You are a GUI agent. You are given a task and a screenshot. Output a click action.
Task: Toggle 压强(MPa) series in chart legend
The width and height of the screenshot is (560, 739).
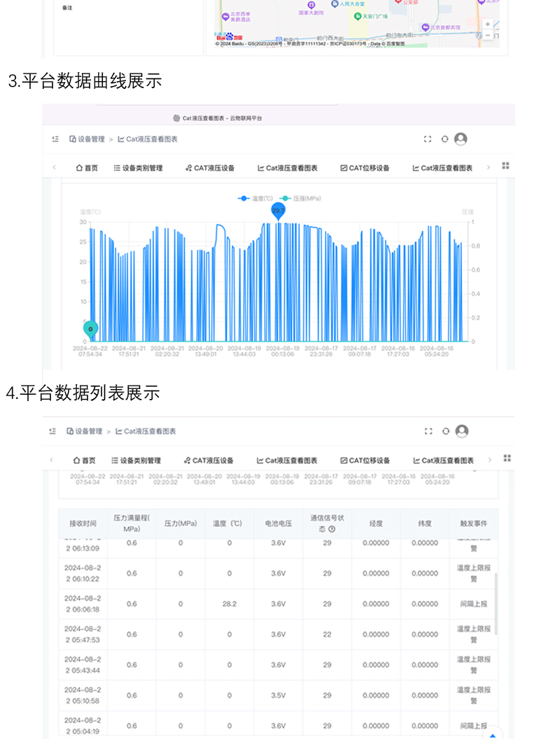(x=301, y=199)
